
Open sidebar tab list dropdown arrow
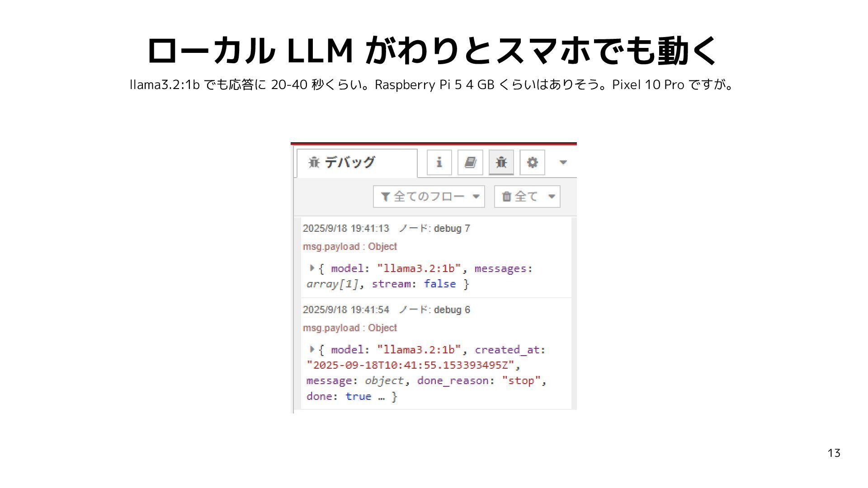(563, 162)
